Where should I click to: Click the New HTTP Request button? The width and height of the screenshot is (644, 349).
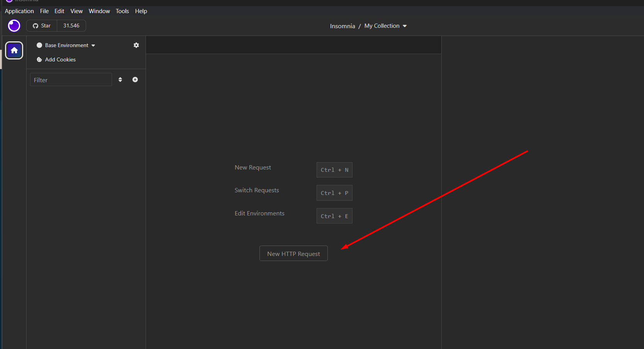[293, 254]
